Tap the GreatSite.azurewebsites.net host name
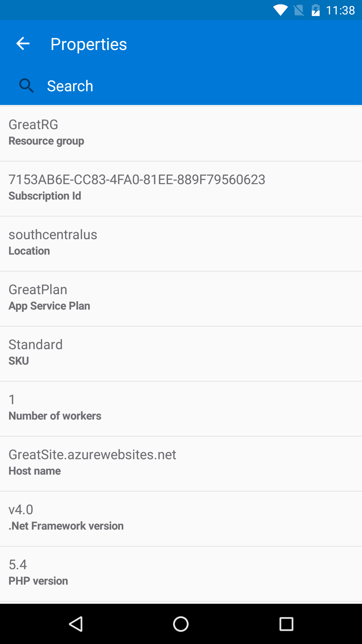The image size is (362, 644). [92, 455]
